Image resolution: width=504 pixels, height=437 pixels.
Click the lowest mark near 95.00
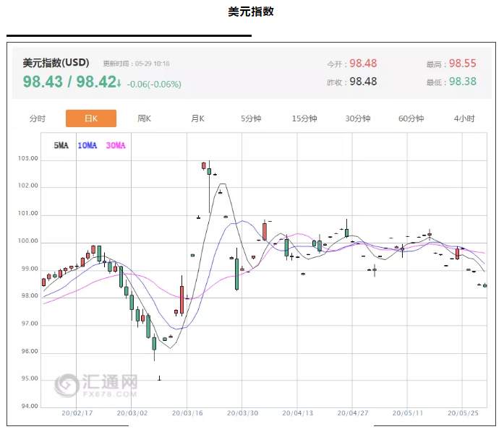159,378
